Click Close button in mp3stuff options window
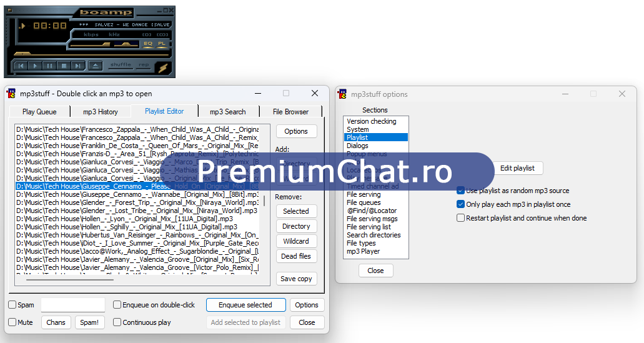This screenshot has width=644, height=343. point(375,271)
